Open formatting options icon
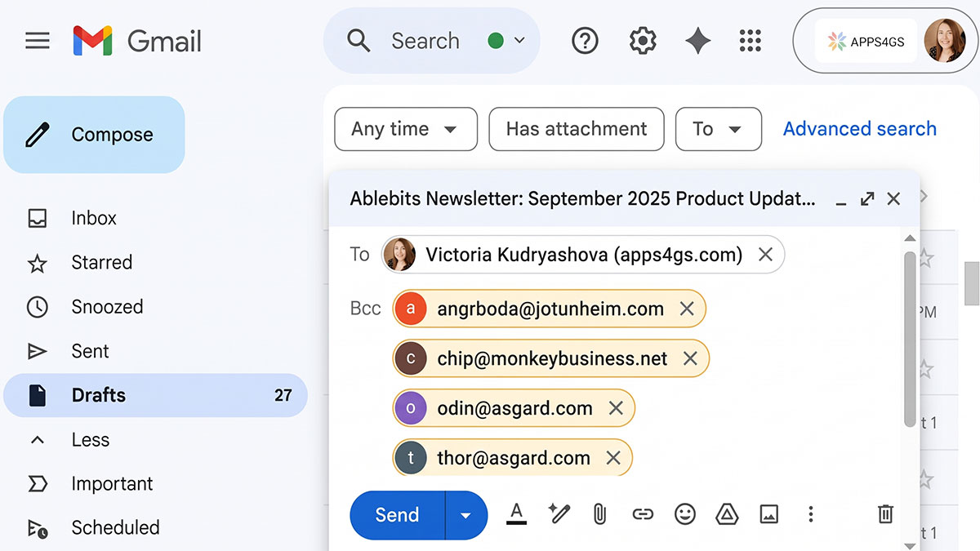 point(516,514)
